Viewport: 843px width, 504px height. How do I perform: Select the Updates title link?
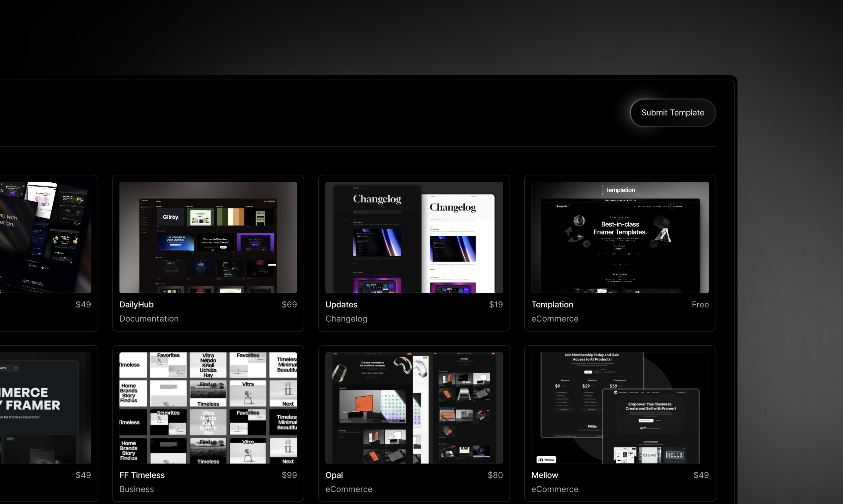tap(341, 304)
